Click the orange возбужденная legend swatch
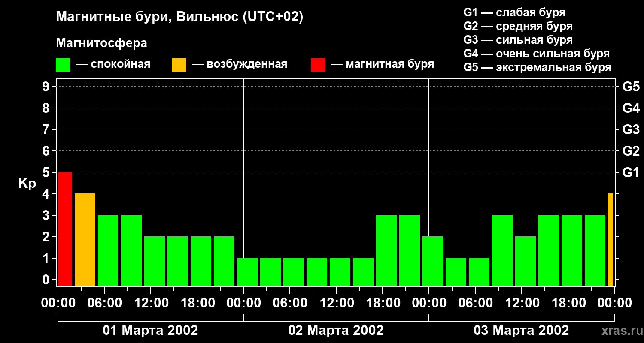This screenshot has height=343, width=644. coord(179,65)
